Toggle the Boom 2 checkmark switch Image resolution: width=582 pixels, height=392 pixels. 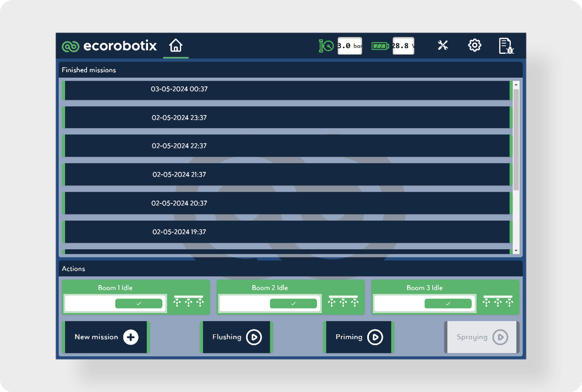click(x=293, y=304)
